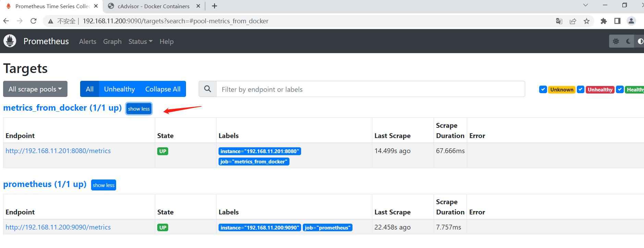Open the Alerts navigation item
This screenshot has height=248, width=644.
click(x=88, y=41)
